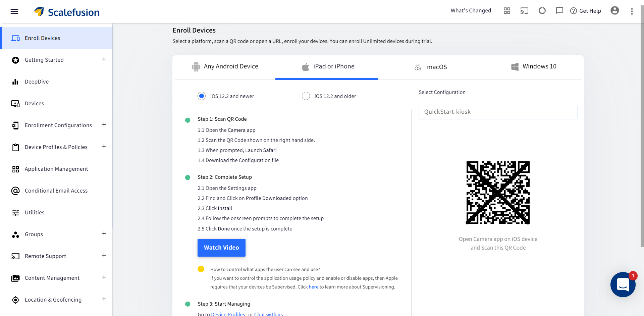Open What's Changed link
The width and height of the screenshot is (644, 316).
471,11
